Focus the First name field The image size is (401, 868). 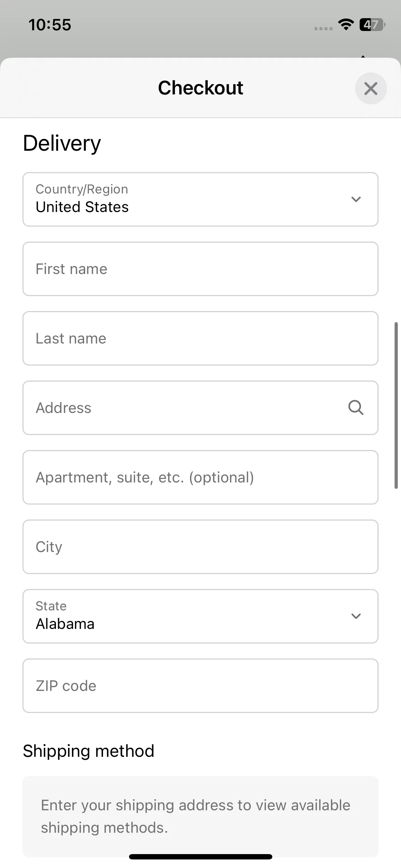200,269
